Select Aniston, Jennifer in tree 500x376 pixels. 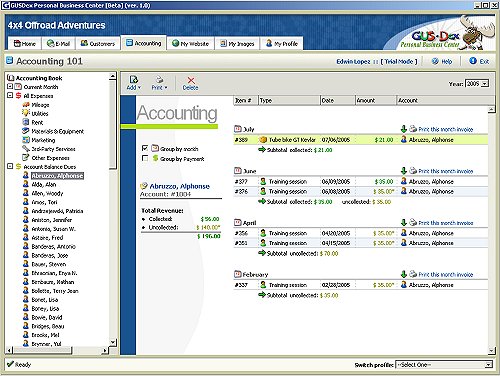(x=52, y=220)
